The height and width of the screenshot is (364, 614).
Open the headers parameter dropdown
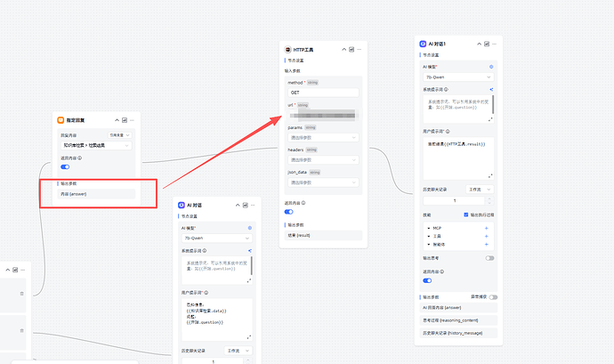tap(322, 160)
